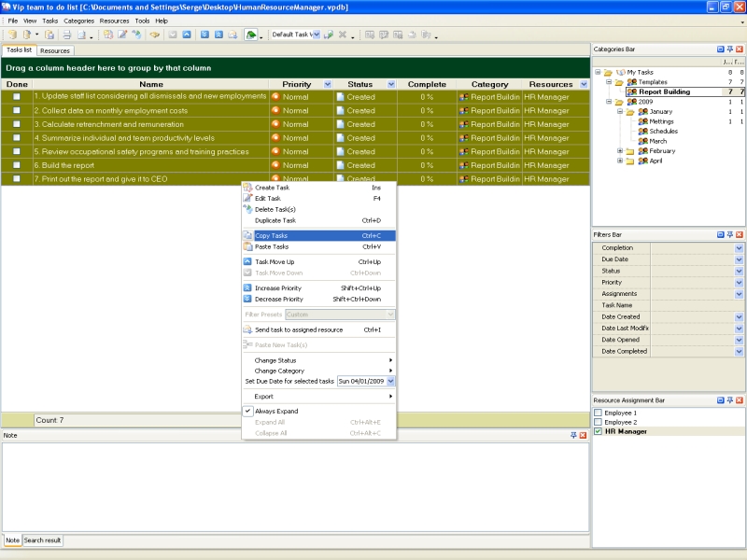Select Copy Tasks from the context menu

[x=272, y=235]
